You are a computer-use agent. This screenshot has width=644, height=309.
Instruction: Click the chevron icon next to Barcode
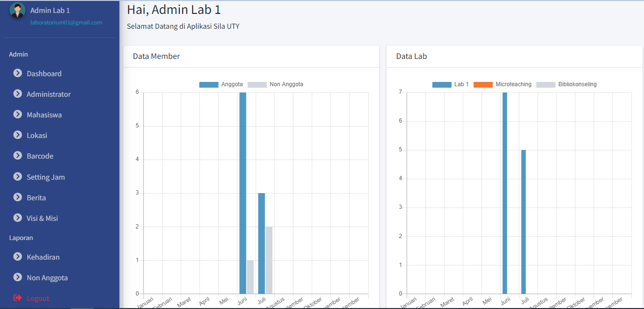pyautogui.click(x=18, y=156)
